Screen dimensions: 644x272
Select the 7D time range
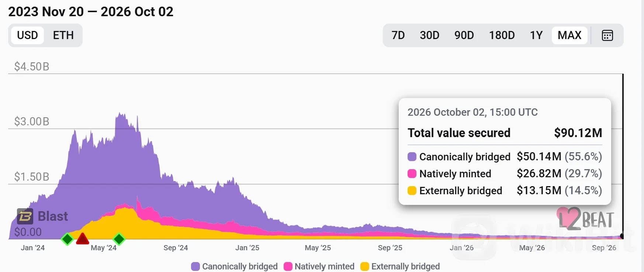(x=398, y=35)
